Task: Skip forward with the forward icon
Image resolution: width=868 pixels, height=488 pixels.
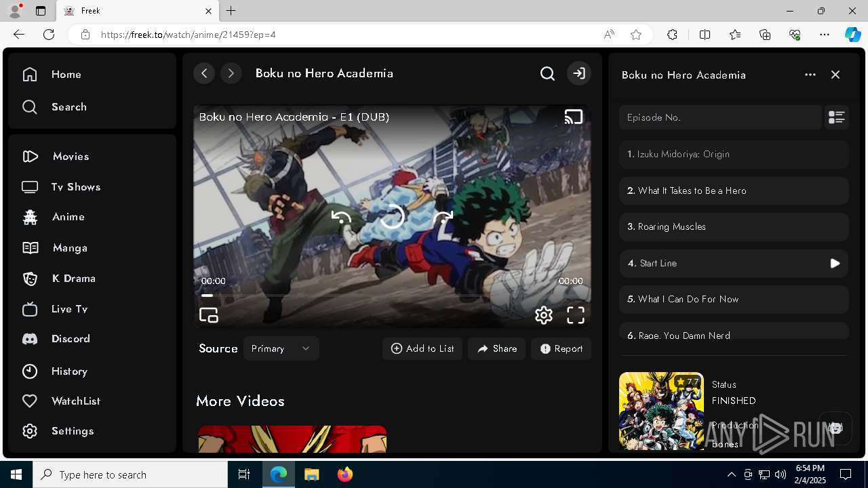Action: tap(443, 217)
